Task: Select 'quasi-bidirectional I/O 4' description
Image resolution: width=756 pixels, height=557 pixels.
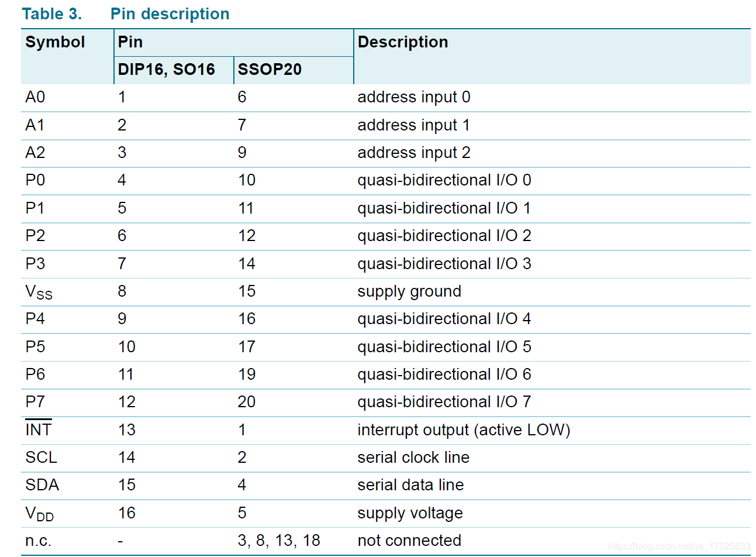Action: point(444,319)
